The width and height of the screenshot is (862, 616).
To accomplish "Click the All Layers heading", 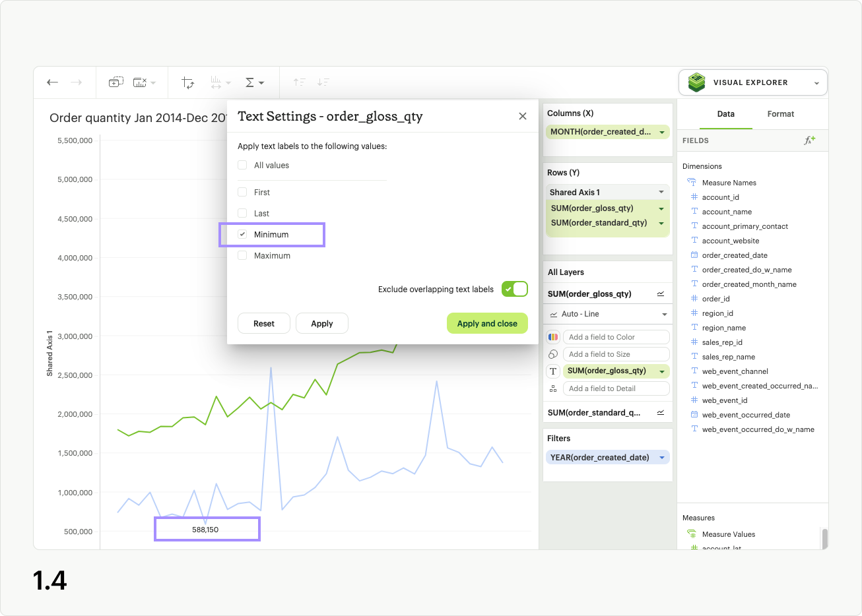I will [566, 272].
